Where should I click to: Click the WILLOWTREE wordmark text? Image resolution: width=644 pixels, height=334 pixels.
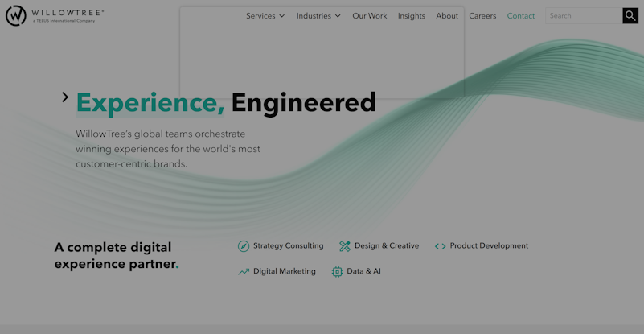click(68, 13)
